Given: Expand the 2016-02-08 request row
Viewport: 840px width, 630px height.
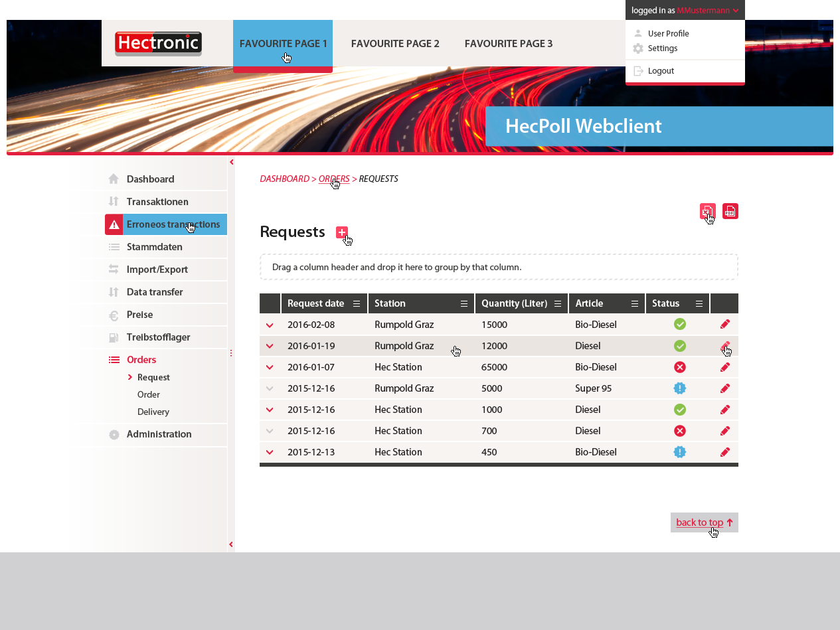Looking at the screenshot, I should (x=270, y=325).
